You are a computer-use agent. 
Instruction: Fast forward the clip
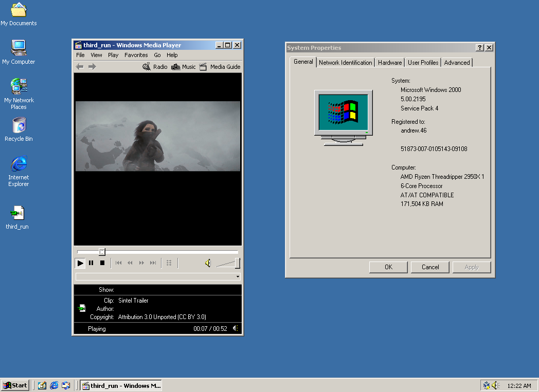pyautogui.click(x=141, y=263)
